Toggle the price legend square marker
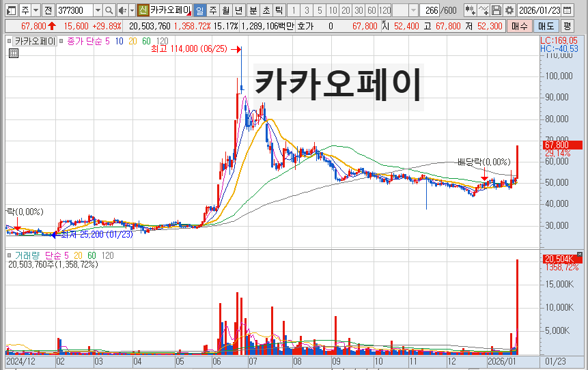588x370 pixels. (9, 41)
